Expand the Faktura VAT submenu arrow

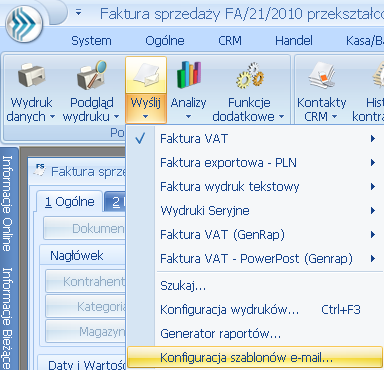[373, 138]
